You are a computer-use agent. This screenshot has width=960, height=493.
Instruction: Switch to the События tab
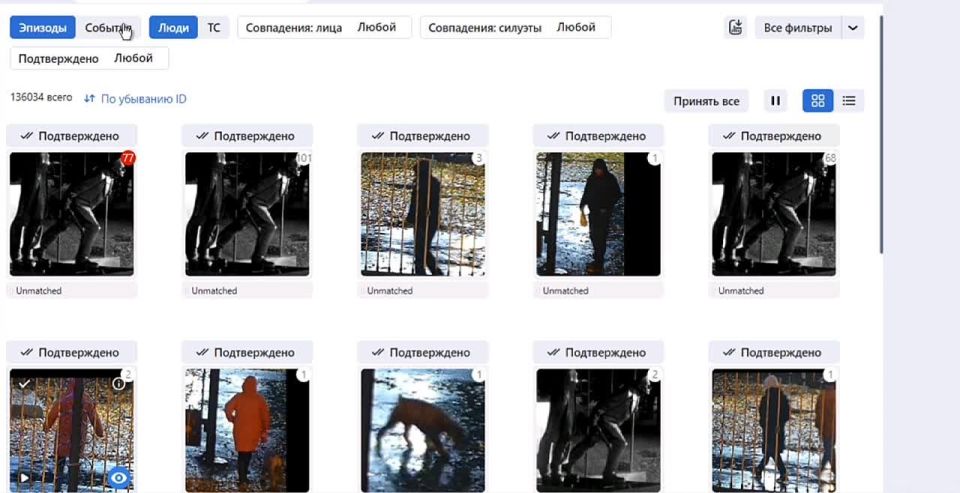(x=108, y=28)
